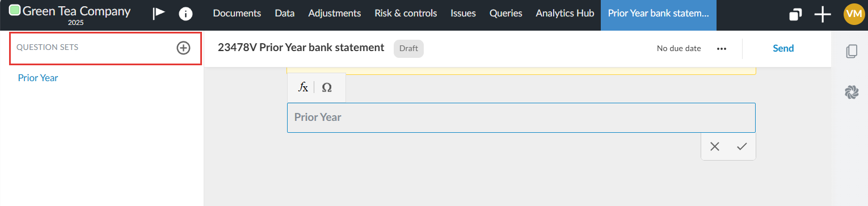The width and height of the screenshot is (868, 206).
Task: Open the Queries menu
Action: tap(505, 13)
